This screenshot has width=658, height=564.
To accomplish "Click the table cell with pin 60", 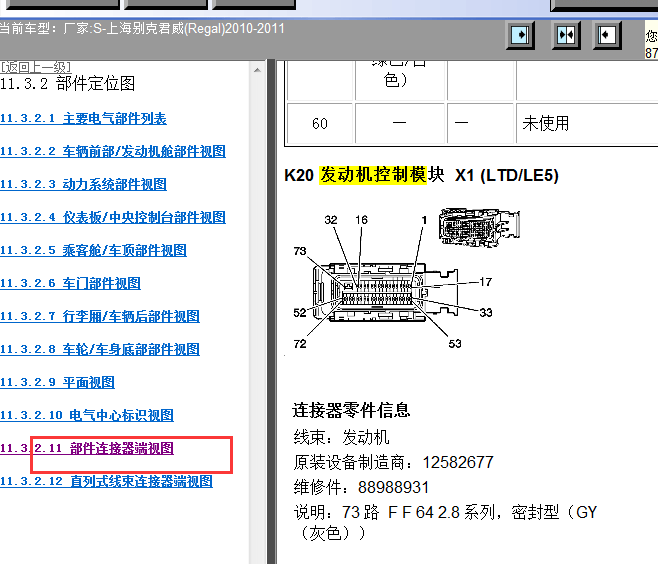I will tap(319, 124).
